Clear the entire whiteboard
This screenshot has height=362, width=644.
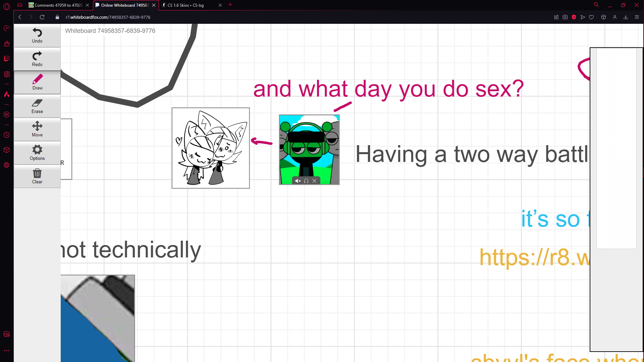(37, 176)
